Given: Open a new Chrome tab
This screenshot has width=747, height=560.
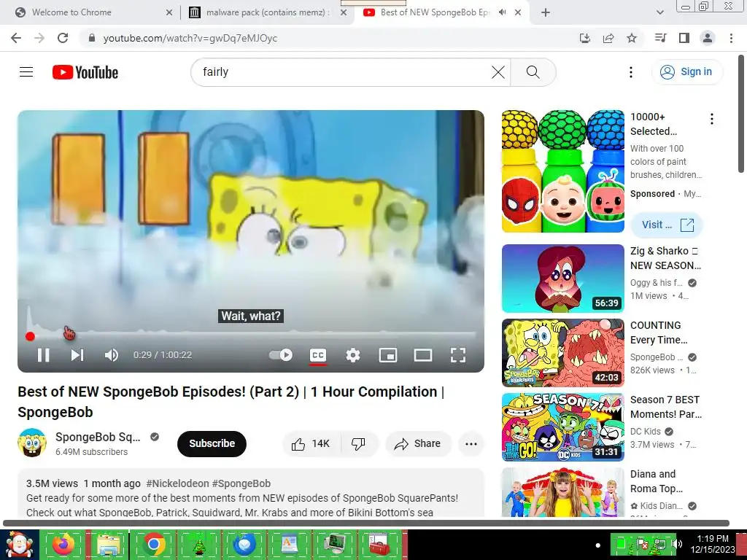Looking at the screenshot, I should [x=546, y=12].
